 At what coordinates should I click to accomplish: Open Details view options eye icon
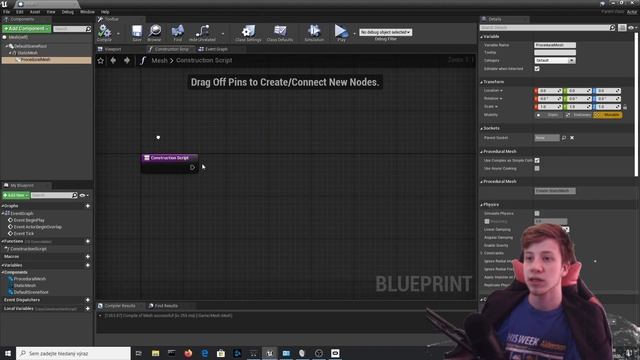pos(632,28)
